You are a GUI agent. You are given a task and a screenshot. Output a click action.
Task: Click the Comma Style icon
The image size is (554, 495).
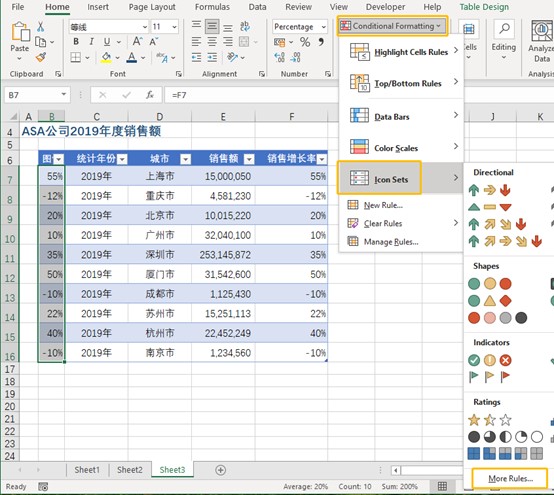point(321,42)
